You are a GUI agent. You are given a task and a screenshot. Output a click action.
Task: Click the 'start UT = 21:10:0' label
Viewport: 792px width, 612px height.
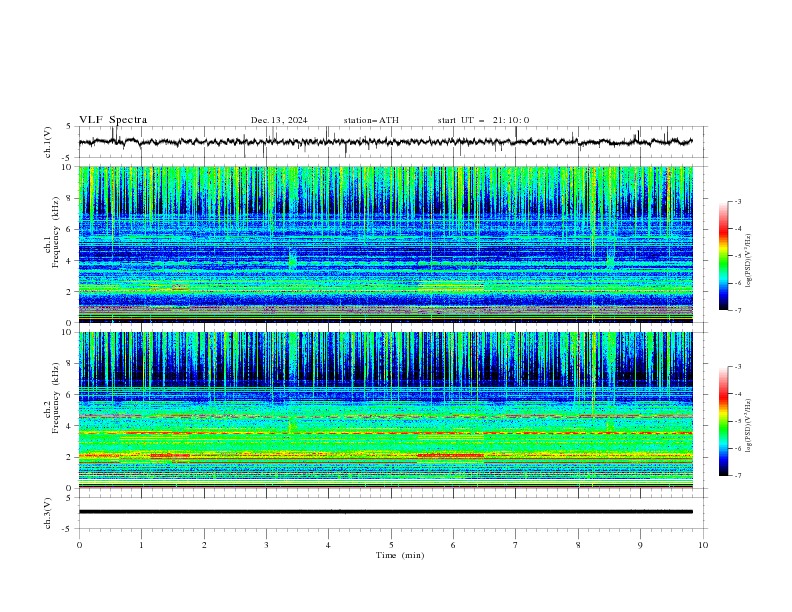(x=483, y=120)
